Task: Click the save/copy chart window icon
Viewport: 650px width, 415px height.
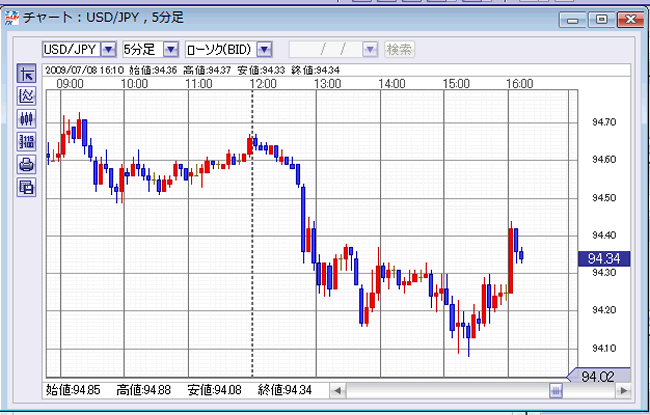Action: pyautogui.click(x=27, y=187)
